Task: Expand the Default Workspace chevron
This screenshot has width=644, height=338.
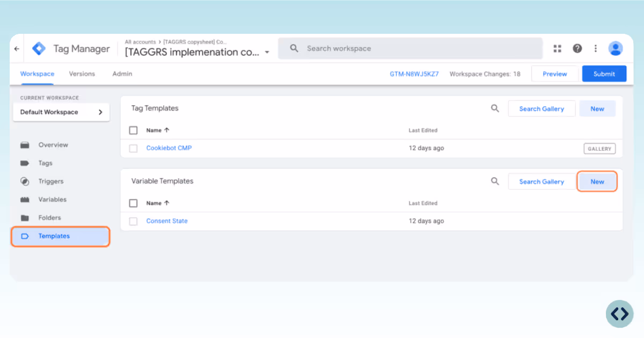Action: 100,112
